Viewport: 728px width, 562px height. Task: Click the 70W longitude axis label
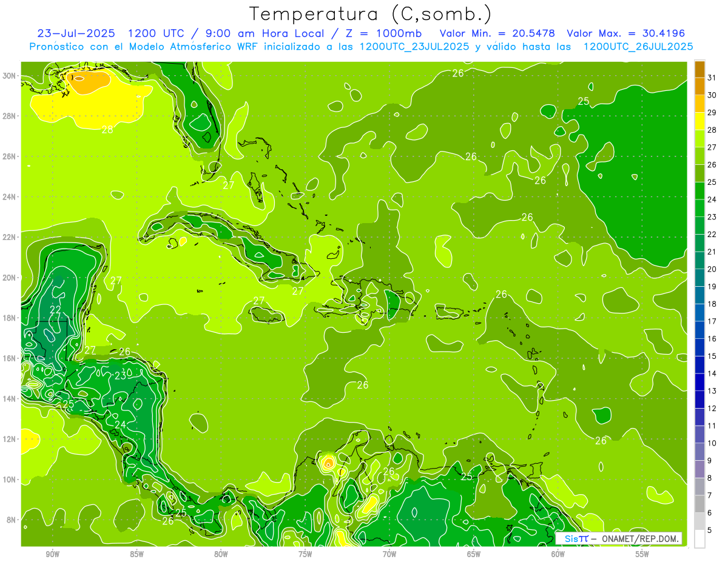click(389, 554)
